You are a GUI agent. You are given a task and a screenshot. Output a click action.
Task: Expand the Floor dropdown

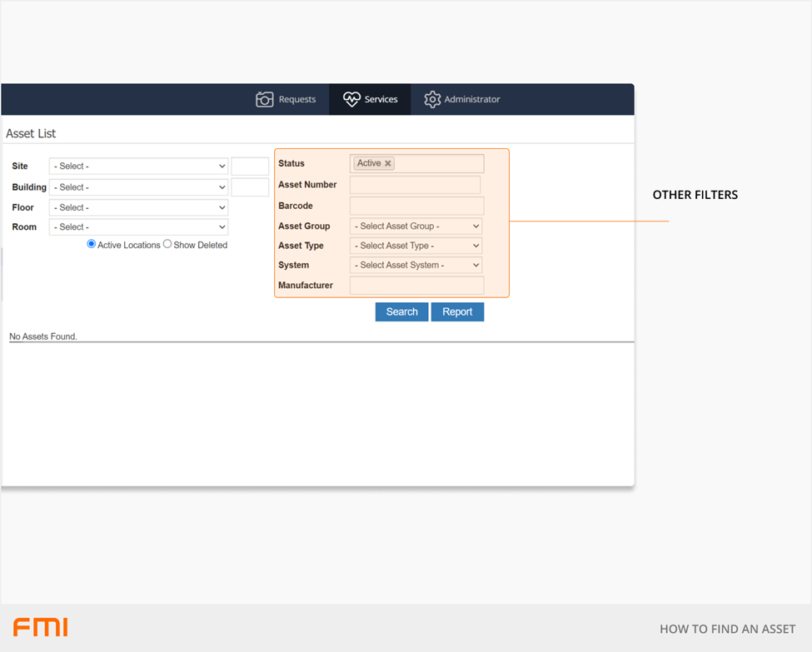(x=138, y=207)
